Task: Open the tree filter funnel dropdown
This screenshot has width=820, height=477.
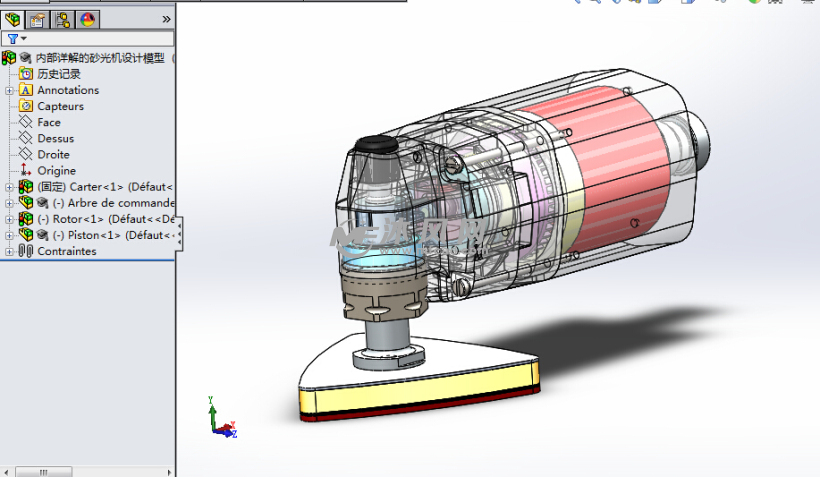Action: tap(15, 39)
